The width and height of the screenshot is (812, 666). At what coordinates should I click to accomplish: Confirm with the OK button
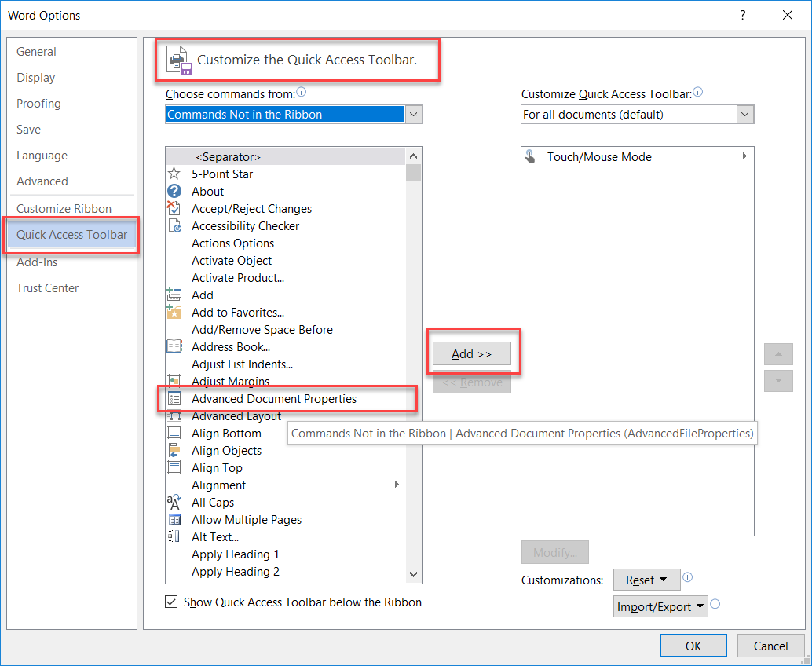(693, 646)
